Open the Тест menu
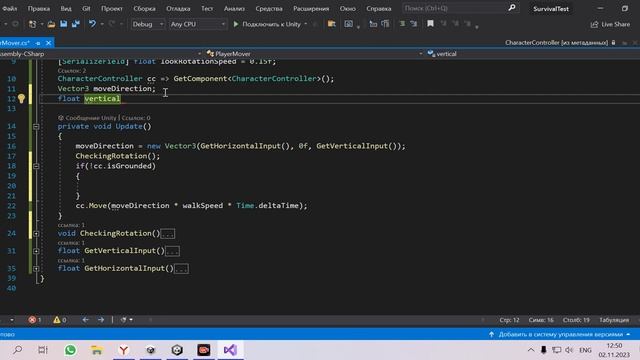Image resolution: width=640 pixels, height=360 pixels. click(x=207, y=8)
